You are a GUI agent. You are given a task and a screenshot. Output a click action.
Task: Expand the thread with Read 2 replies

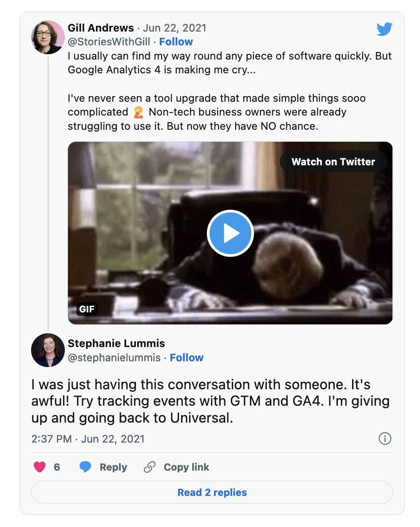click(212, 492)
